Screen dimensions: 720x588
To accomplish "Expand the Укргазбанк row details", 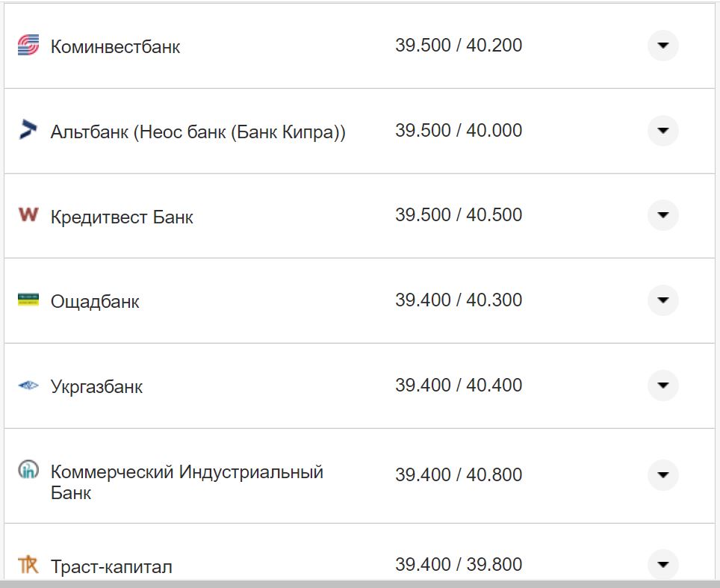I will [x=662, y=386].
